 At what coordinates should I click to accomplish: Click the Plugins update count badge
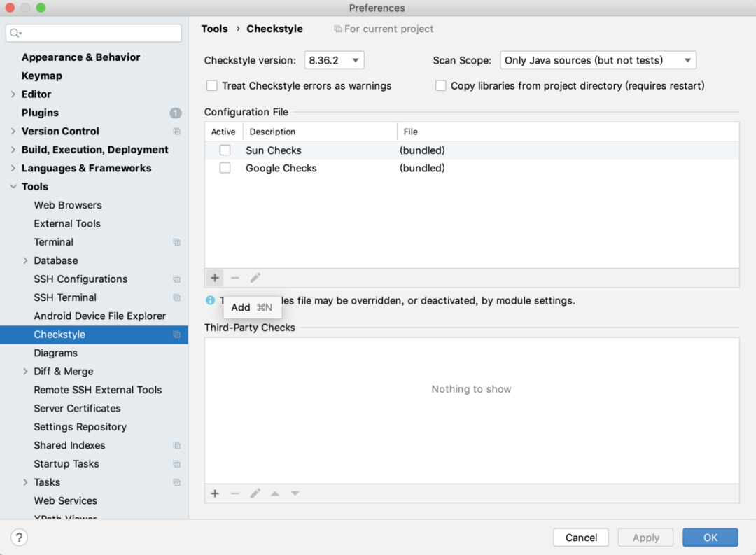point(176,113)
